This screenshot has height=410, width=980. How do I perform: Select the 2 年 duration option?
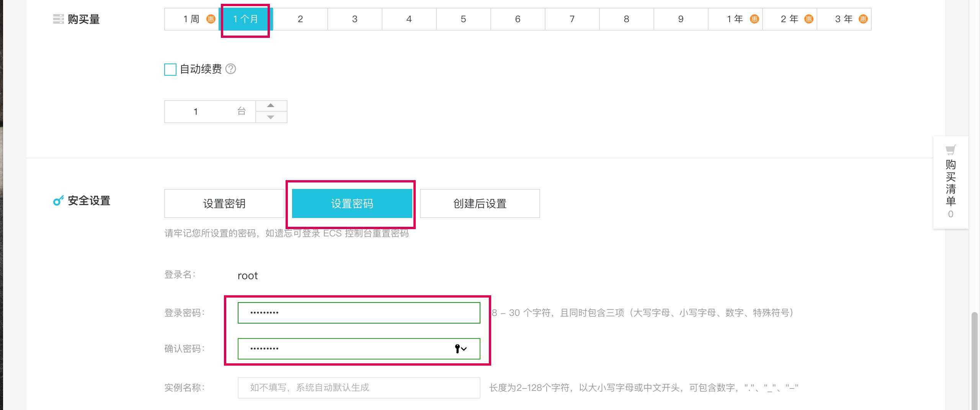pos(790,19)
